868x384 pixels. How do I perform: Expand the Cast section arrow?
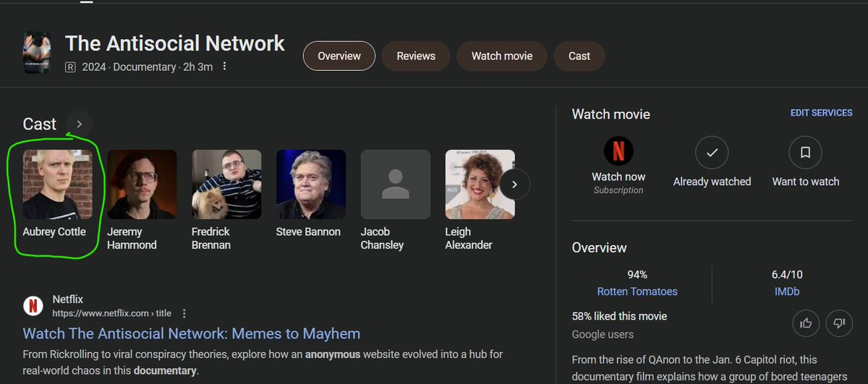coord(80,124)
